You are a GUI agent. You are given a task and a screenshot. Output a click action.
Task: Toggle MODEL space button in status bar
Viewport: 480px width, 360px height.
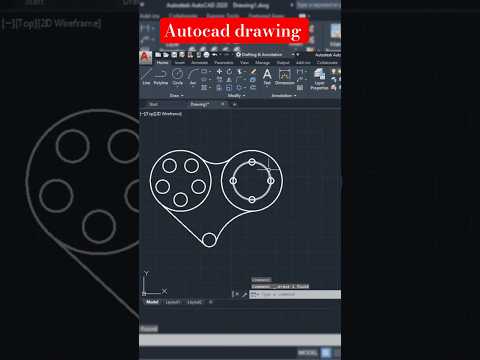pos(308,352)
